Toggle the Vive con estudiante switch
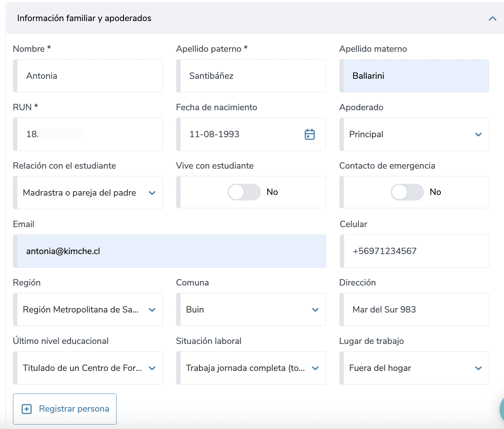The width and height of the screenshot is (504, 429). (x=244, y=192)
